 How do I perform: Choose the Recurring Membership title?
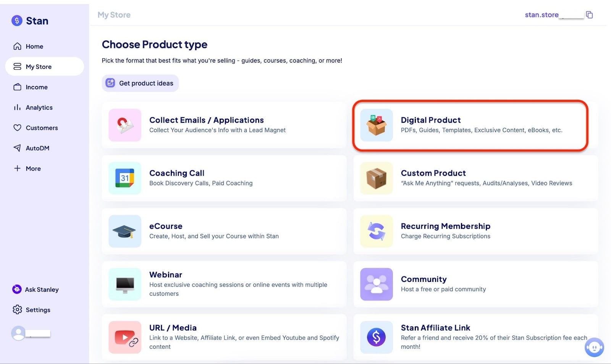click(x=446, y=226)
